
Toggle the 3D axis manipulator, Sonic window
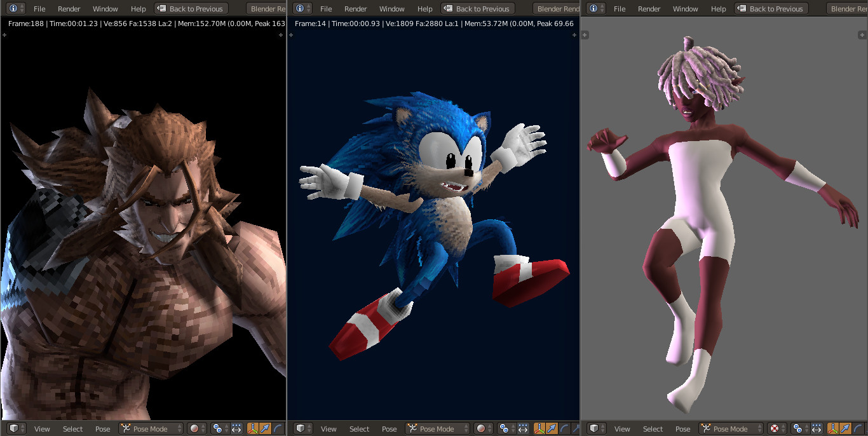click(x=539, y=428)
